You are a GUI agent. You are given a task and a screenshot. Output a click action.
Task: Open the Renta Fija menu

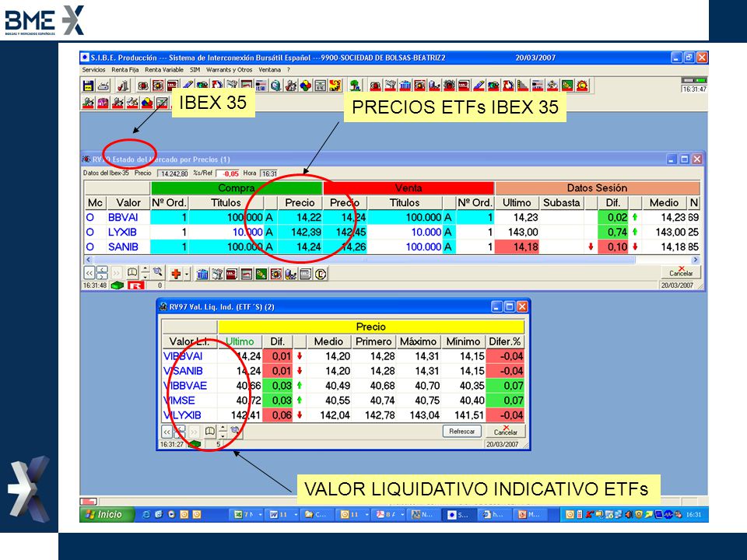click(x=125, y=70)
